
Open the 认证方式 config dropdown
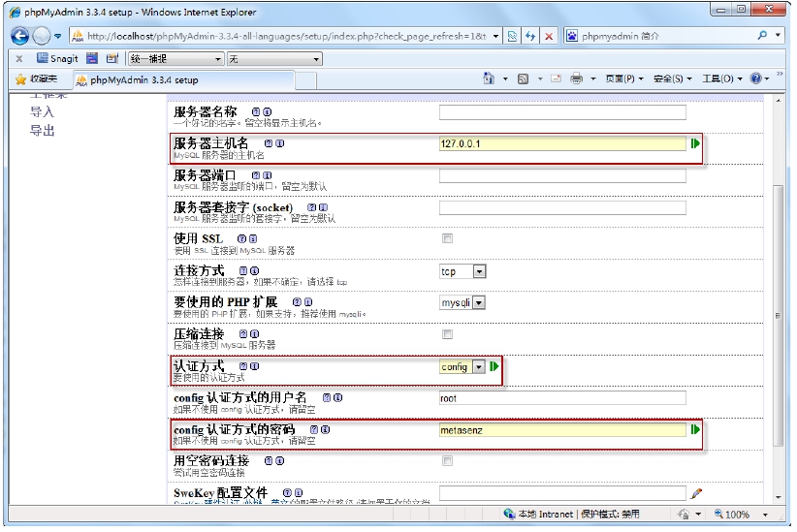(462, 366)
